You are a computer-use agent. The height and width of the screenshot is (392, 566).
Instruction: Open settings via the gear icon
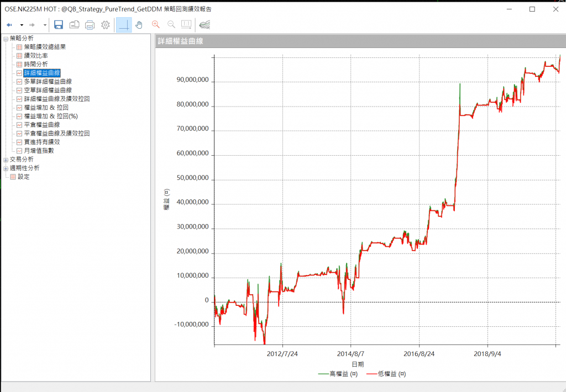point(106,25)
